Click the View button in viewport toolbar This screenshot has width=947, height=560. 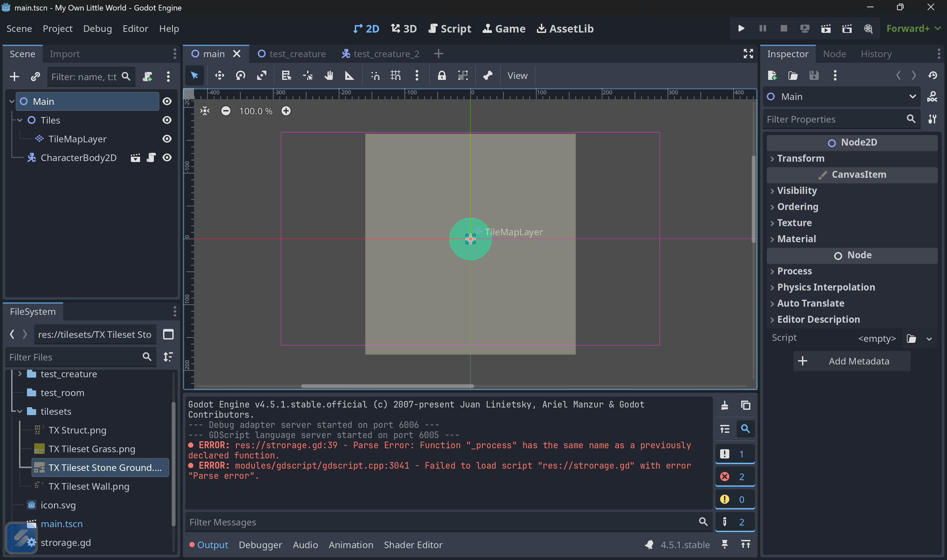[x=517, y=76]
